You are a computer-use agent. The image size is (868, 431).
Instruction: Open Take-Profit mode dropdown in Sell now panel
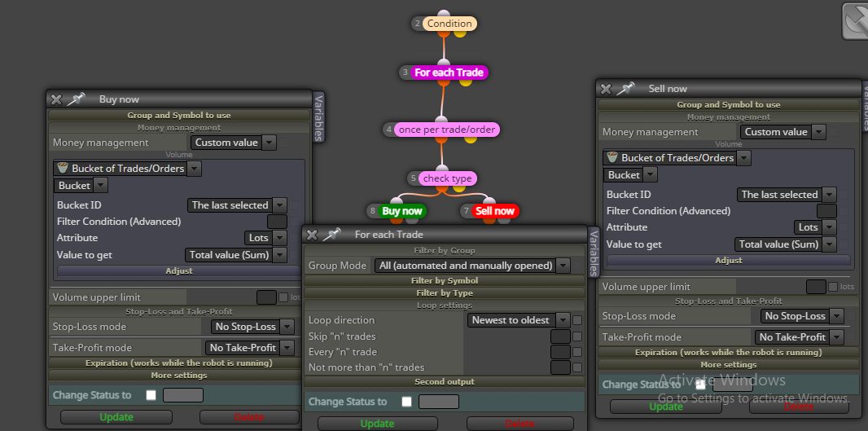[x=799, y=337]
